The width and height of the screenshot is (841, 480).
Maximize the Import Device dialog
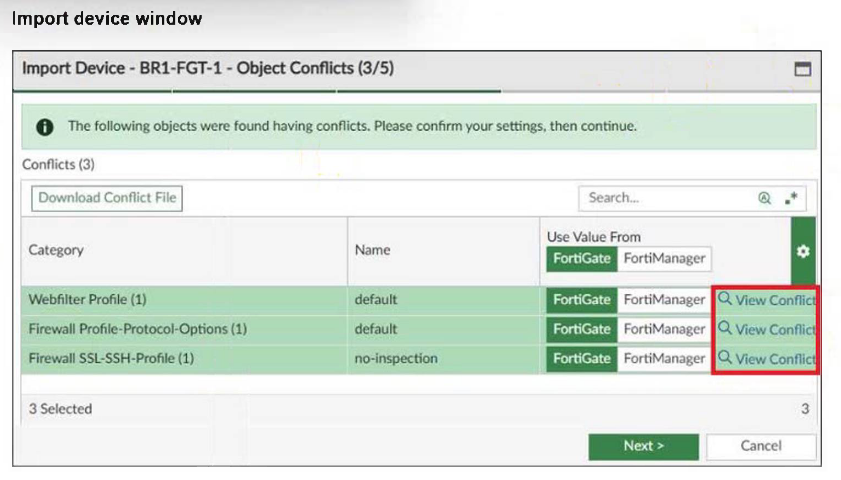point(802,69)
